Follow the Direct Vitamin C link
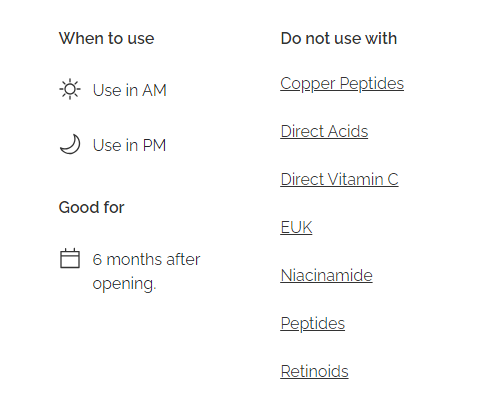Image resolution: width=500 pixels, height=408 pixels. point(339,179)
